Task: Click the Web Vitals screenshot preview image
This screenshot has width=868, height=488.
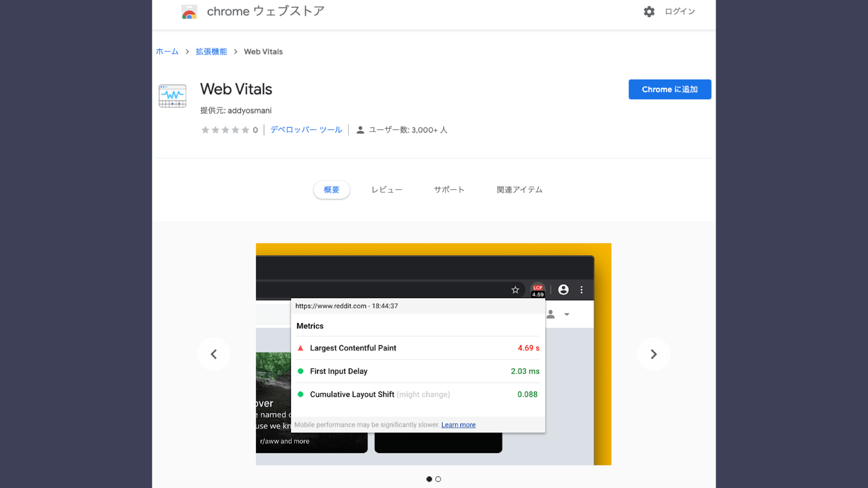Action: [x=434, y=354]
